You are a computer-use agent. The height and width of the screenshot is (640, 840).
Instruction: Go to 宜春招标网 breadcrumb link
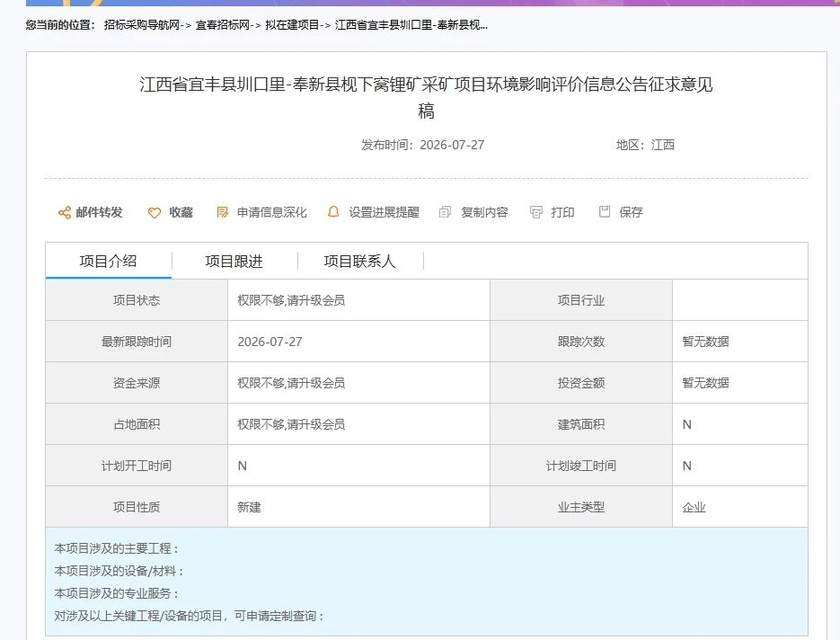coord(222,25)
